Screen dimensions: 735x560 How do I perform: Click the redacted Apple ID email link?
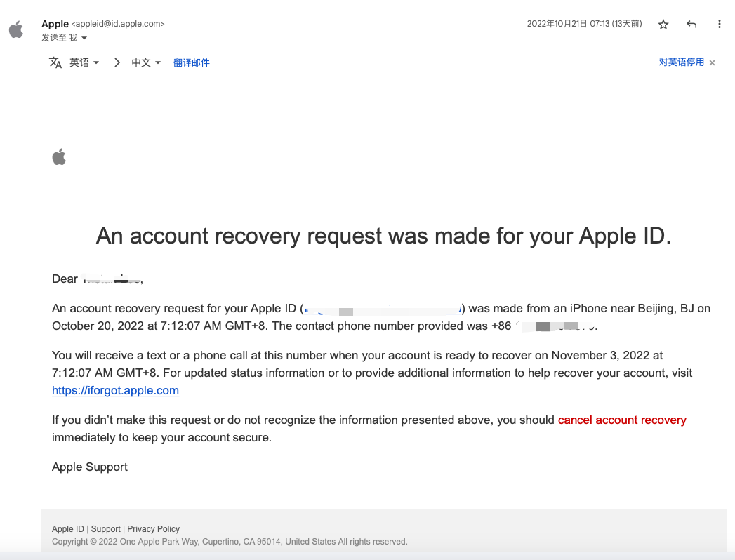point(383,309)
